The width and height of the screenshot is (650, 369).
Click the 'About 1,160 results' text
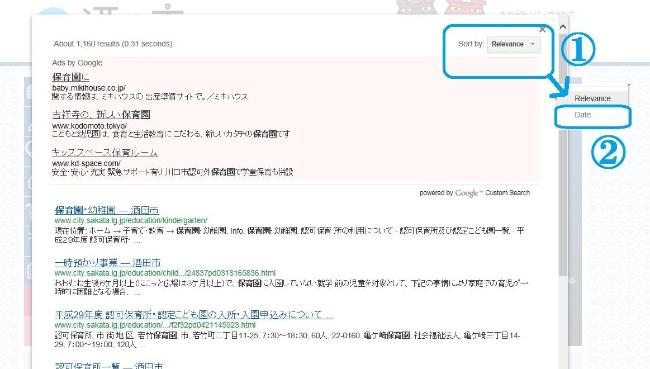pyautogui.click(x=113, y=44)
